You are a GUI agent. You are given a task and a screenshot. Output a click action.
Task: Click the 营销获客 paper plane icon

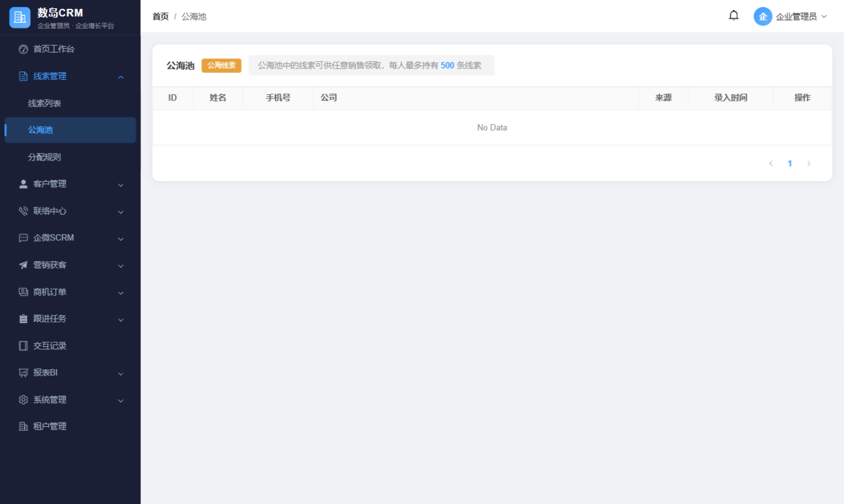click(23, 265)
